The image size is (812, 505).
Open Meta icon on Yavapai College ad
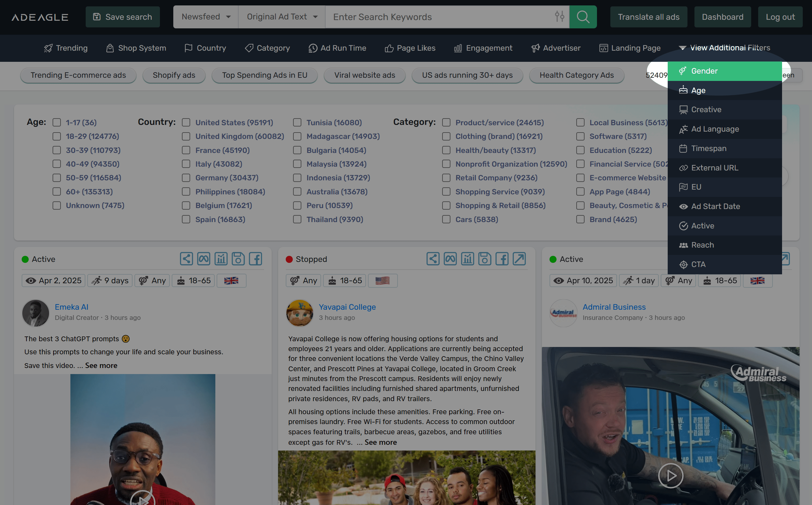pos(450,259)
